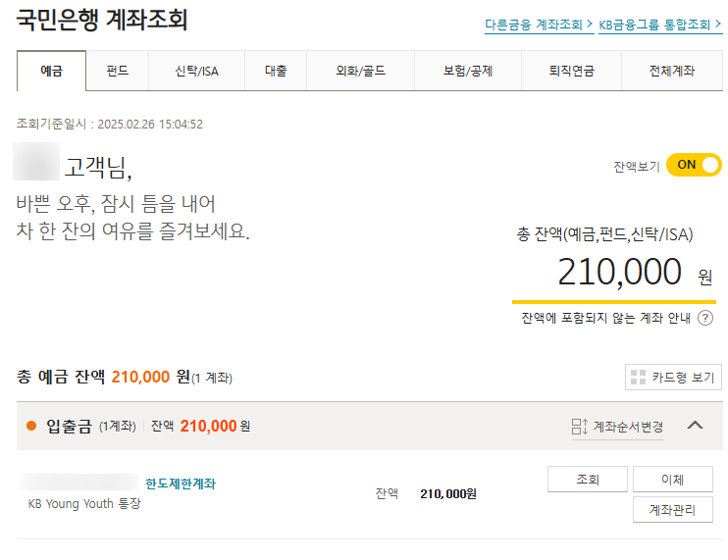Image resolution: width=728 pixels, height=560 pixels.
Task: Go to the 외화/골드 tab
Action: (x=361, y=71)
